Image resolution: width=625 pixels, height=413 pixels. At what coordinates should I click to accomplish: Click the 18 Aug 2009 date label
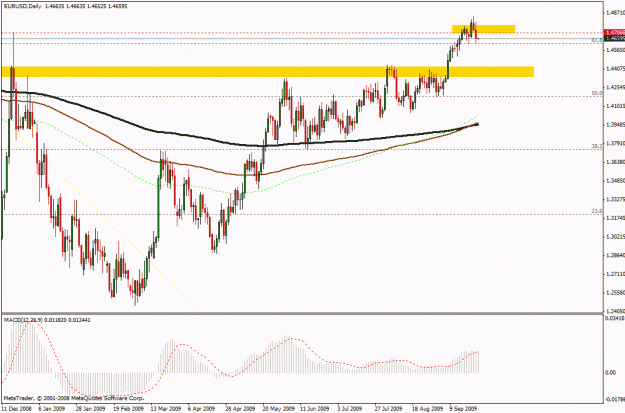427,409
